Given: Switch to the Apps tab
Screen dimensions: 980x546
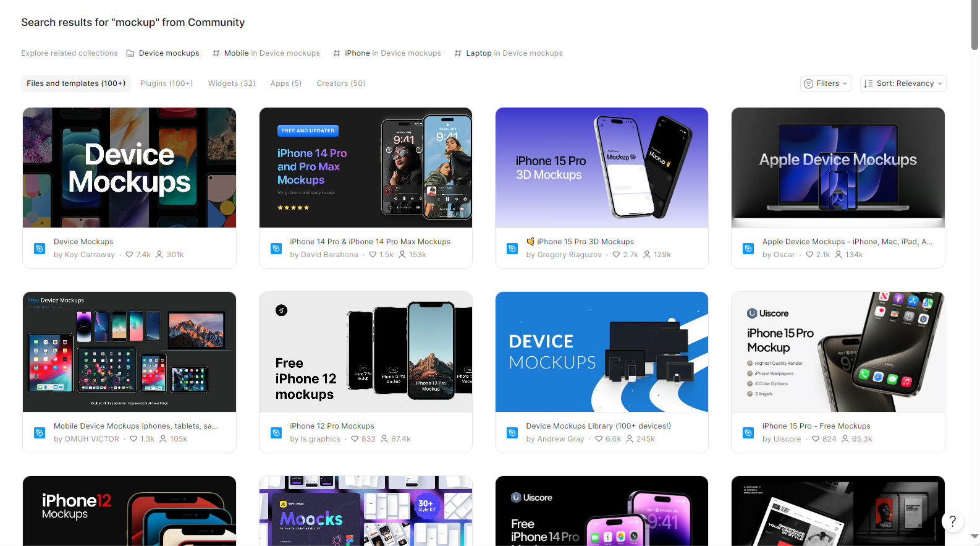Looking at the screenshot, I should (286, 83).
